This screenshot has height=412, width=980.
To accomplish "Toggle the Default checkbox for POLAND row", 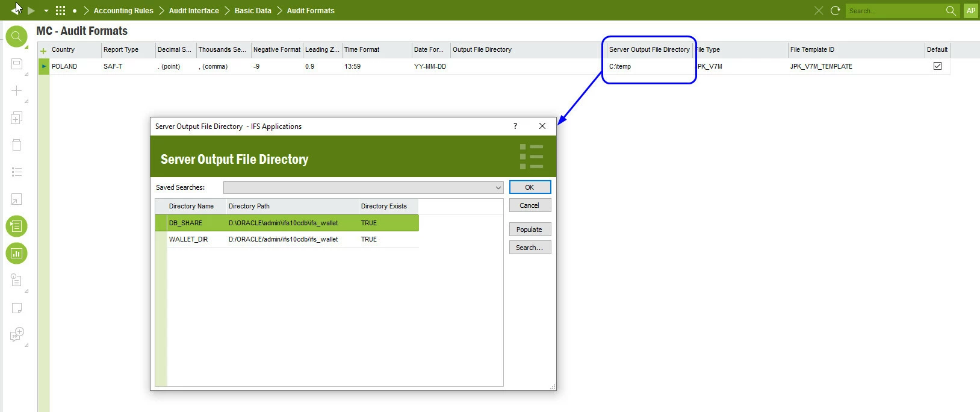I will 937,66.
